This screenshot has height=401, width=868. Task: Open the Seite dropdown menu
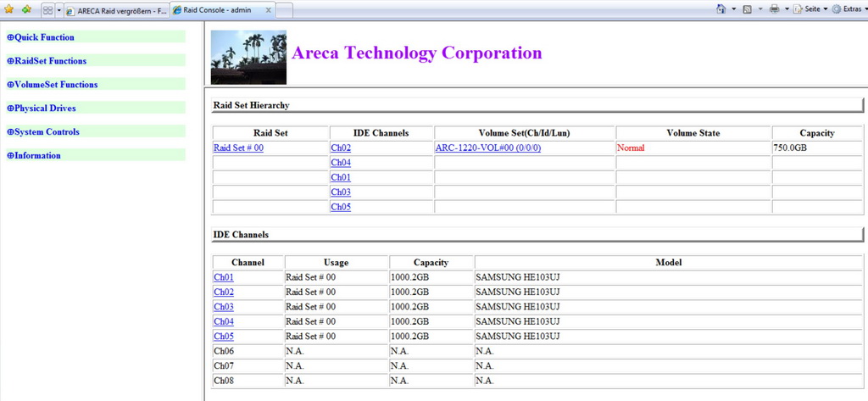click(x=810, y=9)
